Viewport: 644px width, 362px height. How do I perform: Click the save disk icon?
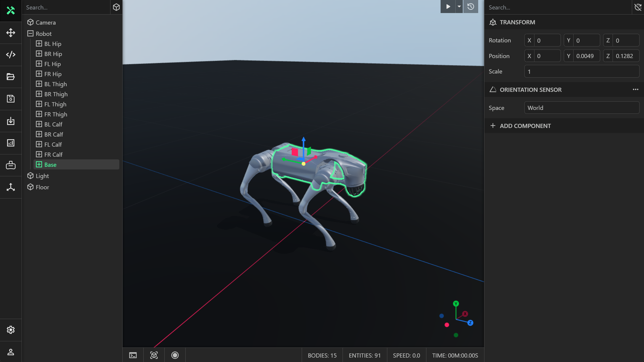click(x=11, y=99)
